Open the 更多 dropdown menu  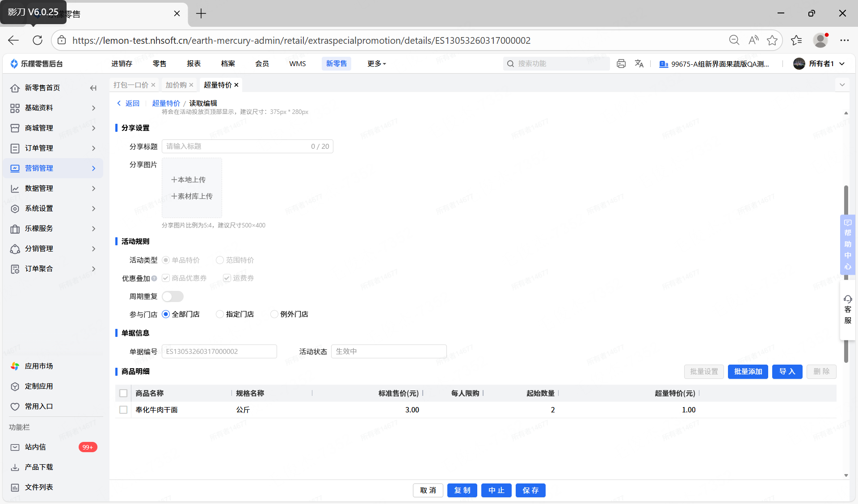(x=376, y=64)
